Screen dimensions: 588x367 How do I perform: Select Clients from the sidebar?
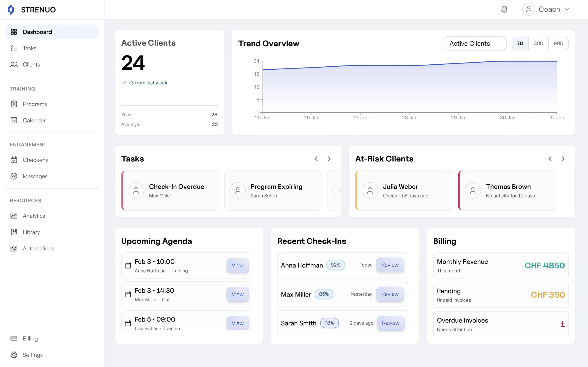pos(31,64)
